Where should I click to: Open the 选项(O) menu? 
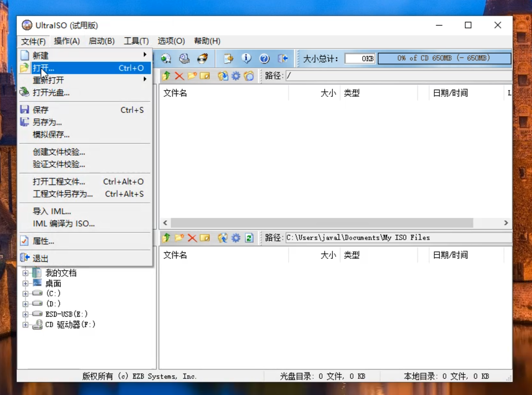tap(171, 41)
